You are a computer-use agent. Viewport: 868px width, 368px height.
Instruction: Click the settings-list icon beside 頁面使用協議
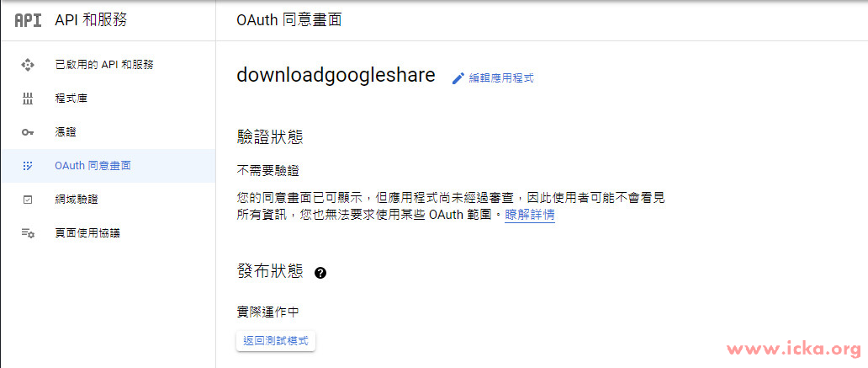pos(28,233)
